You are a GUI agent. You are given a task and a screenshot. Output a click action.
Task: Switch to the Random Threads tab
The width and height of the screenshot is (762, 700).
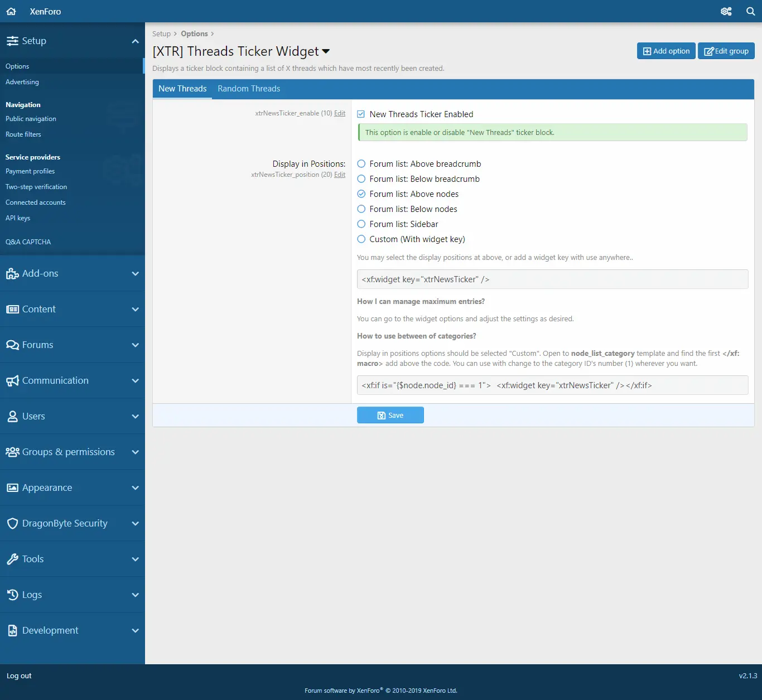coord(249,89)
